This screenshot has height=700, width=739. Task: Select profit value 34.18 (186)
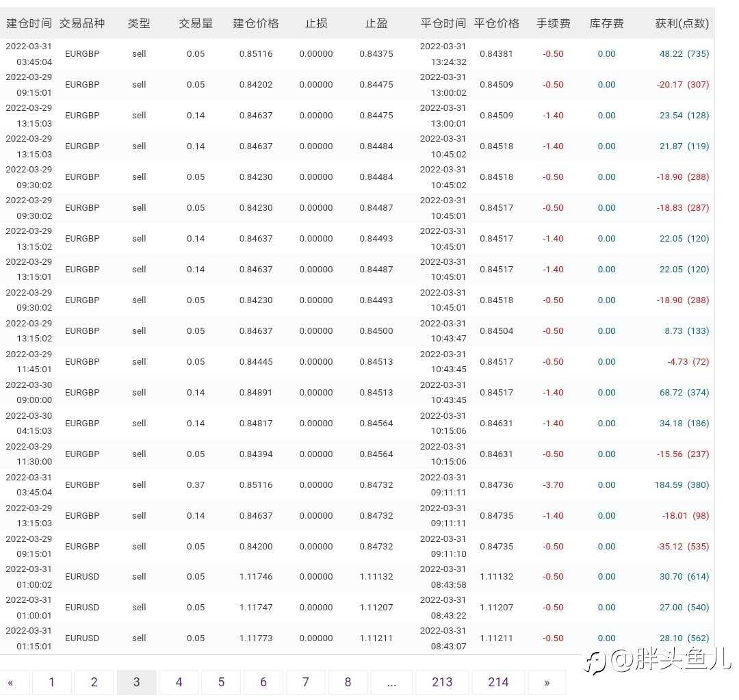684,424
